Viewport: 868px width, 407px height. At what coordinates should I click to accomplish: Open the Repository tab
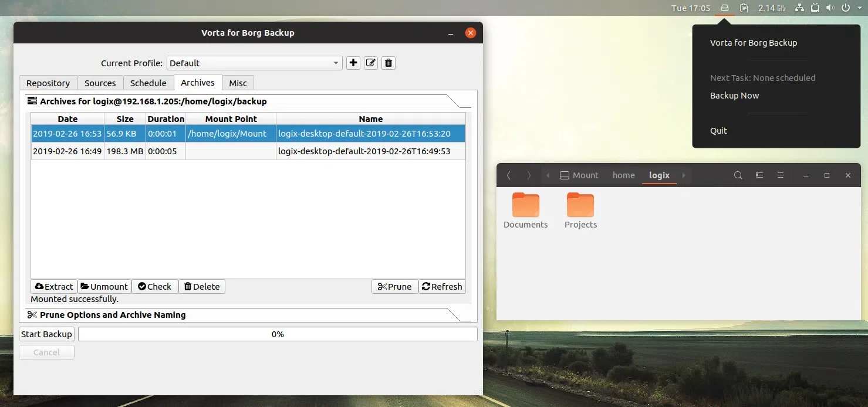(48, 83)
